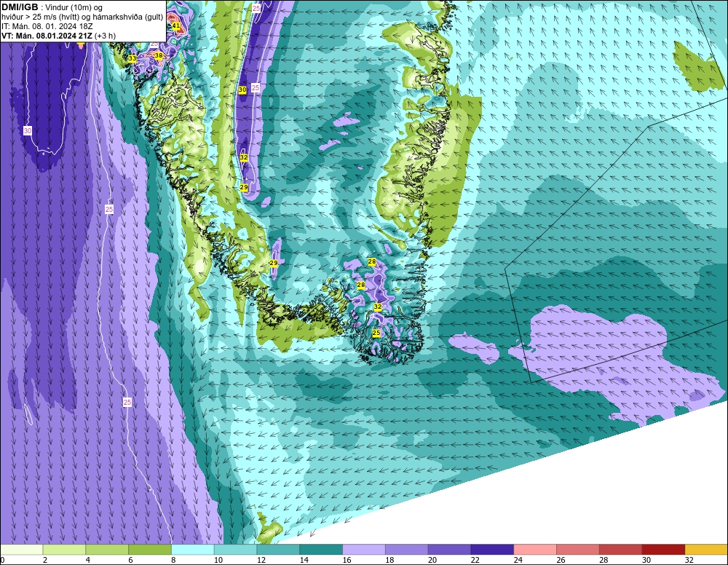Screen dimensions: 728x565
Task: Select the light green 2–4 m/s legend swatch
Action: [x=64, y=550]
